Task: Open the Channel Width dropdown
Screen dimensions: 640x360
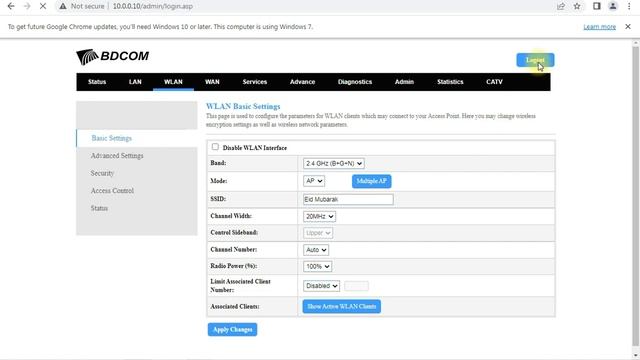Action: (x=319, y=216)
